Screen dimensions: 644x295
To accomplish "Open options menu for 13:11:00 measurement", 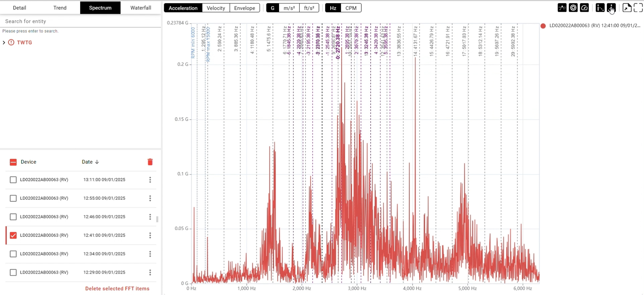I will (150, 180).
